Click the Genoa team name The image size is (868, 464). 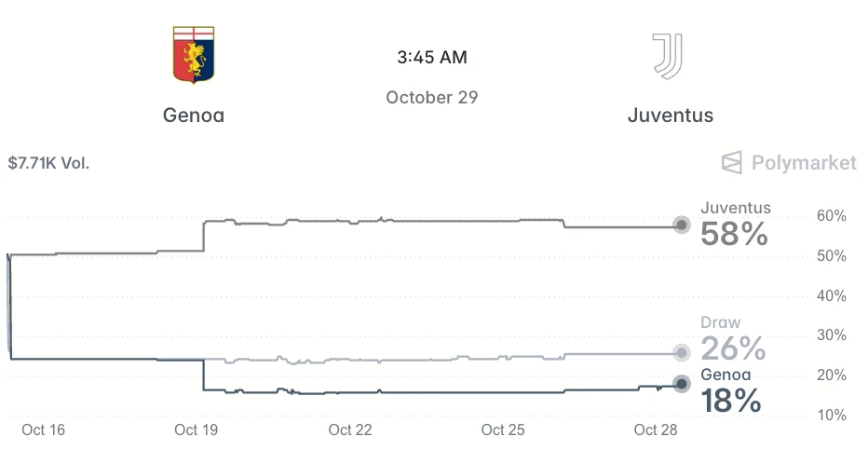[193, 116]
